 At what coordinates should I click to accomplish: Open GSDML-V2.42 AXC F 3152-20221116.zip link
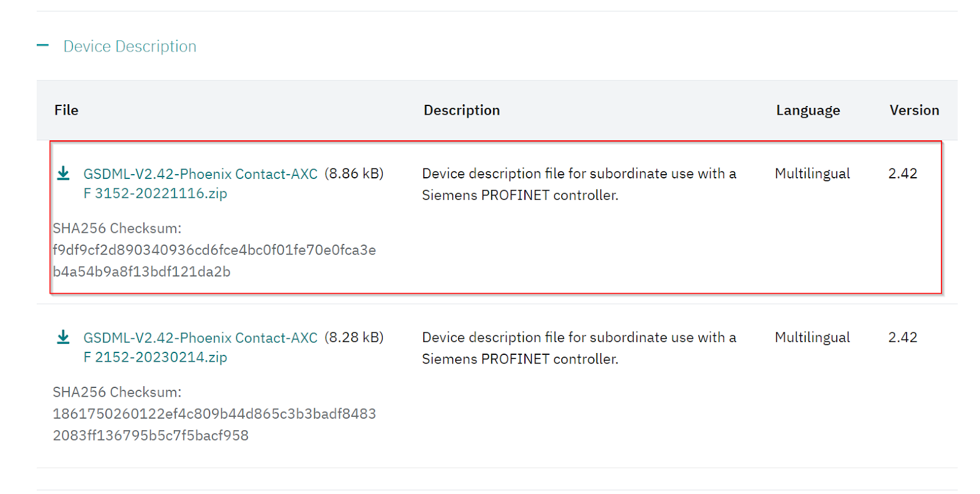tap(200, 183)
